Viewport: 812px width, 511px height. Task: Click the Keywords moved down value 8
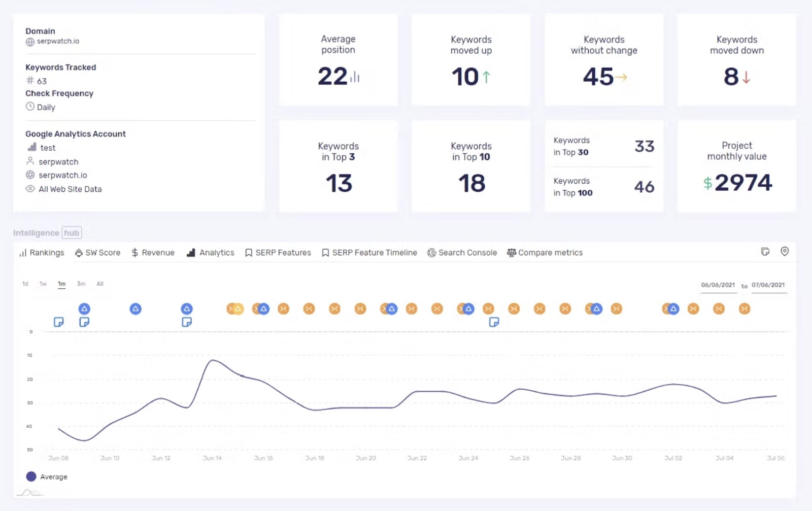(731, 77)
